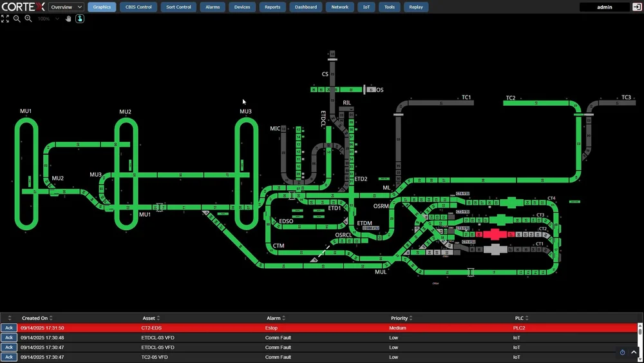Click the red CT2 EDS machine on the diagram

point(495,234)
